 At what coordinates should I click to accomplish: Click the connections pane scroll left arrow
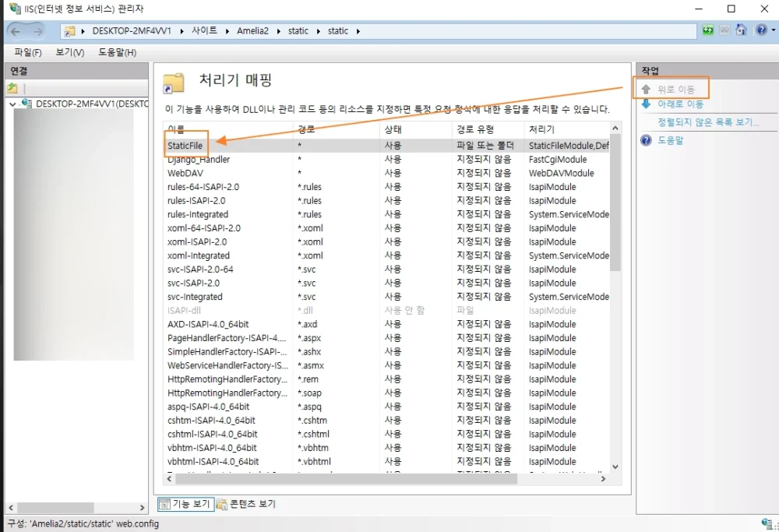pos(11,508)
